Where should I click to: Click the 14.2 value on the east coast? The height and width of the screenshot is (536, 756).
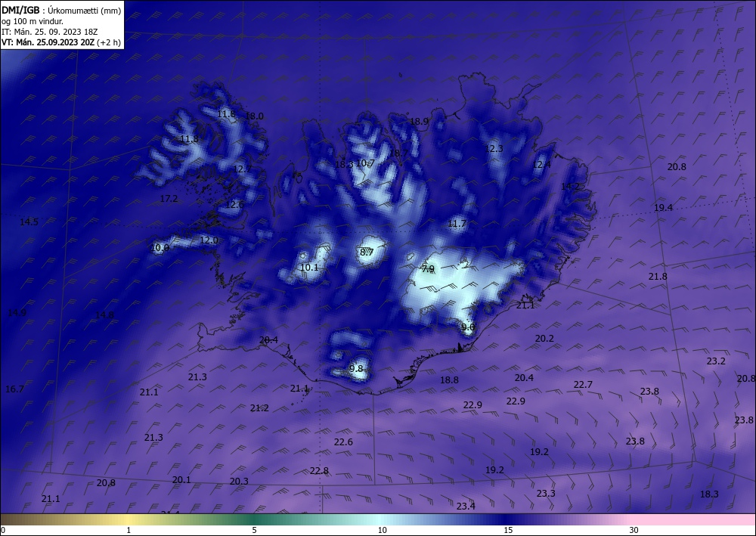coord(570,187)
